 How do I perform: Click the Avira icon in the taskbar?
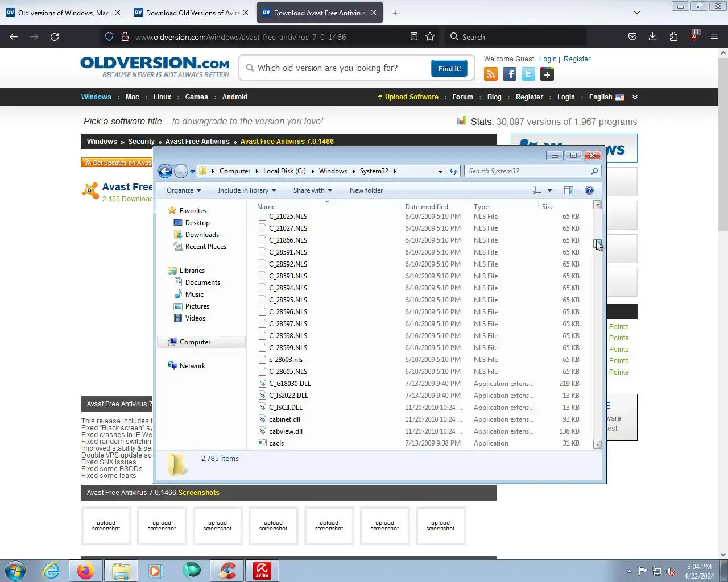tap(262, 570)
